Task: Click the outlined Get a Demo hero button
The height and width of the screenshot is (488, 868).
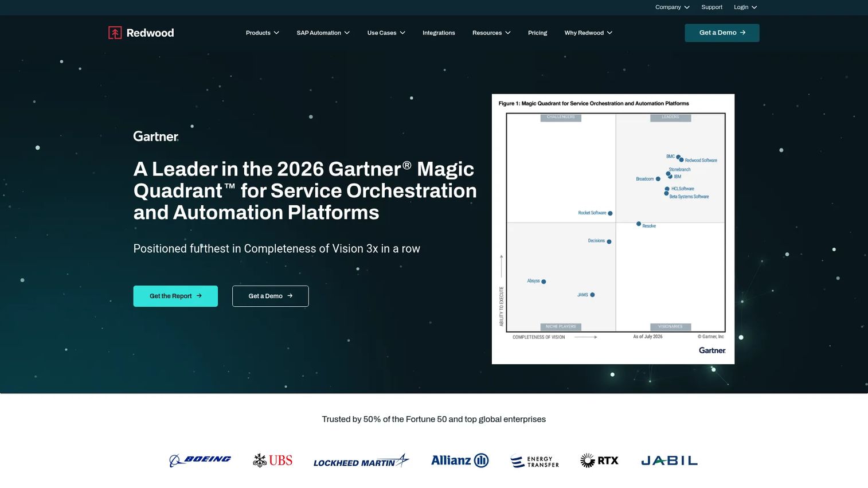Action: pyautogui.click(x=271, y=296)
